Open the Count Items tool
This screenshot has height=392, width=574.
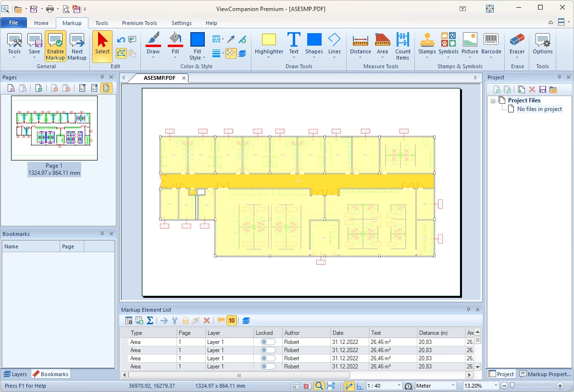[x=403, y=47]
